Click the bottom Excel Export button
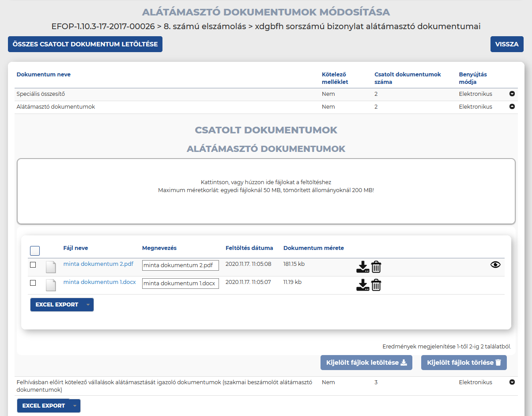 coord(44,406)
